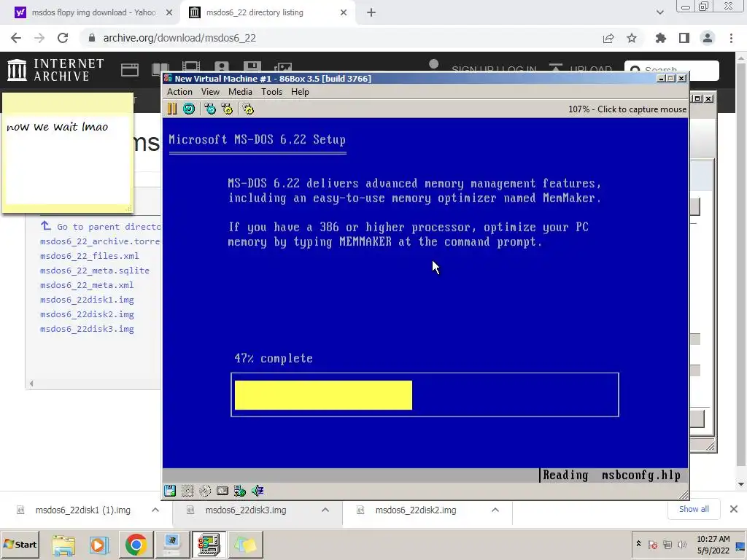Open msdos6_22disk1.img link
This screenshot has height=560, width=747.
click(x=87, y=300)
